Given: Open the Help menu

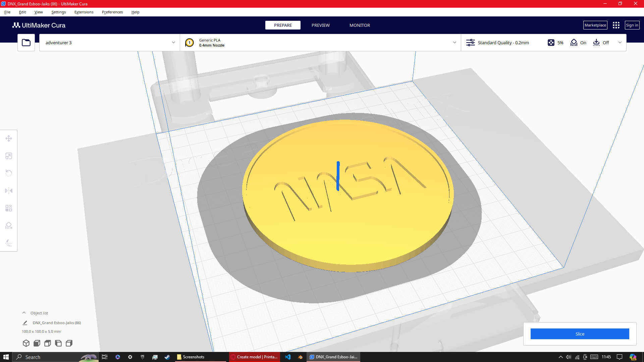Looking at the screenshot, I should [x=136, y=12].
